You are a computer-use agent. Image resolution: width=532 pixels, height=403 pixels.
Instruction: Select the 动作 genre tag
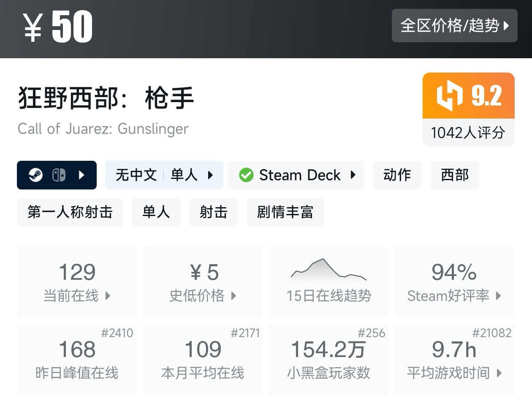pyautogui.click(x=397, y=175)
